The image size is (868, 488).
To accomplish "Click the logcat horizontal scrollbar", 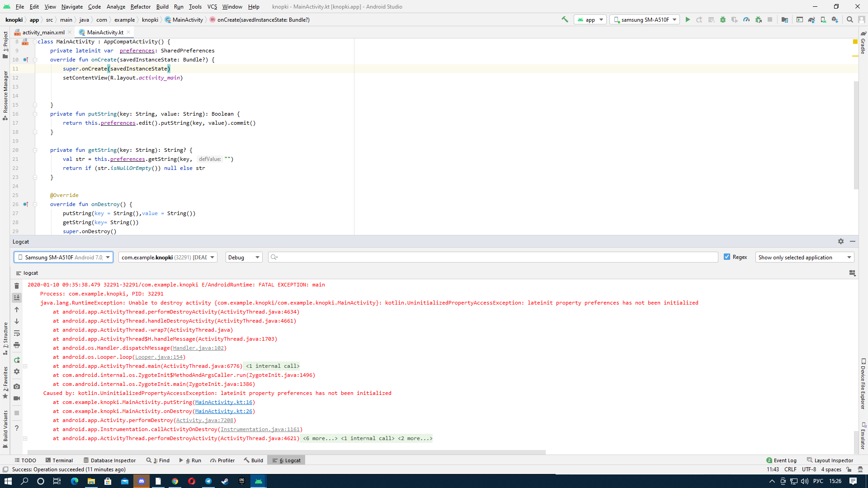I will 287,452.
